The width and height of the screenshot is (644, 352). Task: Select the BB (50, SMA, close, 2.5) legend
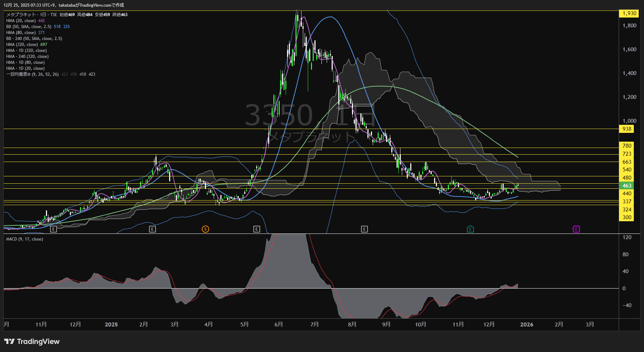click(x=29, y=27)
